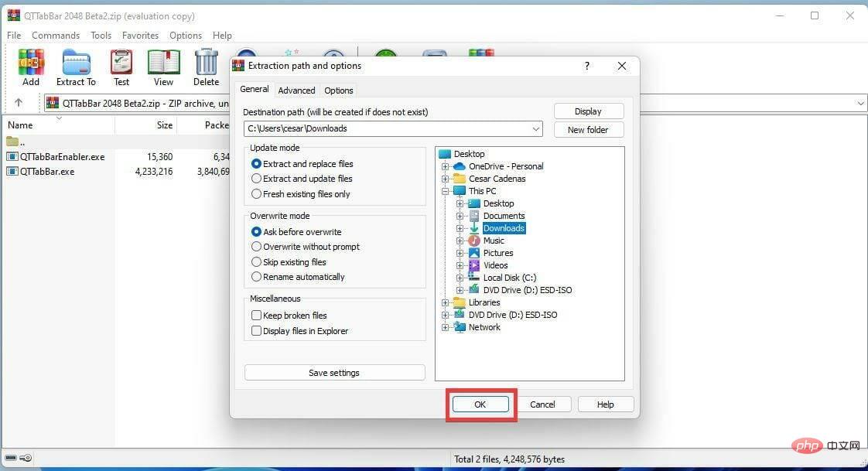Click the Documents icon in folder tree
The width and height of the screenshot is (868, 471).
474,216
